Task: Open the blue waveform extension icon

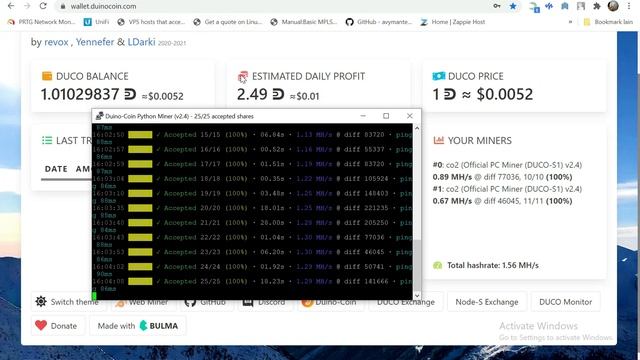Action: (549, 6)
